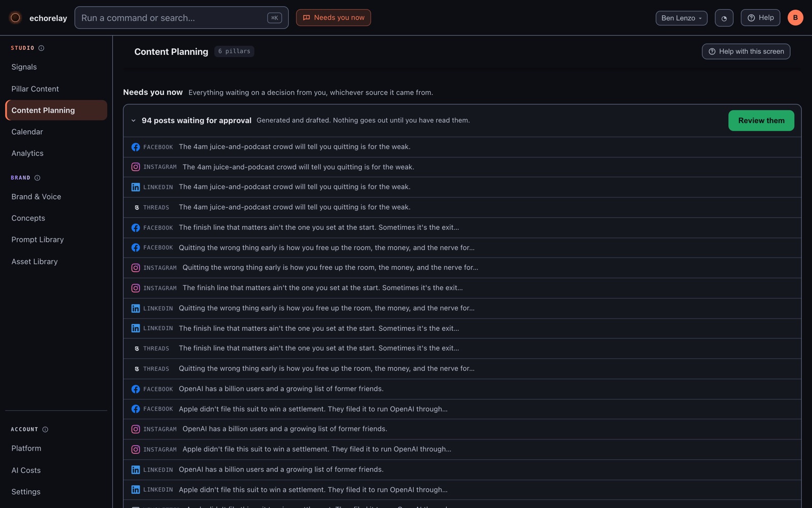Image resolution: width=812 pixels, height=508 pixels.
Task: Click Facebook icon on OpenAI billion users row
Action: (136, 389)
